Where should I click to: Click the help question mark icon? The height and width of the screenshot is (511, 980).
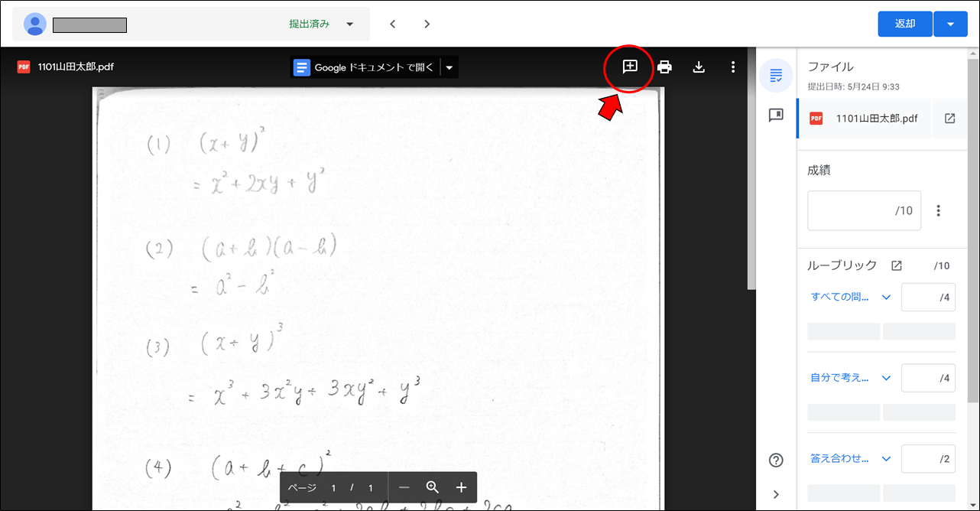pyautogui.click(x=776, y=460)
